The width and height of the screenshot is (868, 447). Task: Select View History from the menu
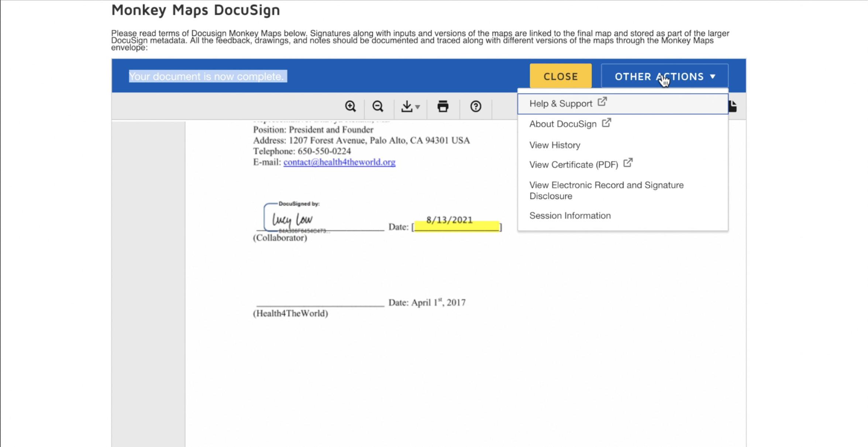click(555, 145)
